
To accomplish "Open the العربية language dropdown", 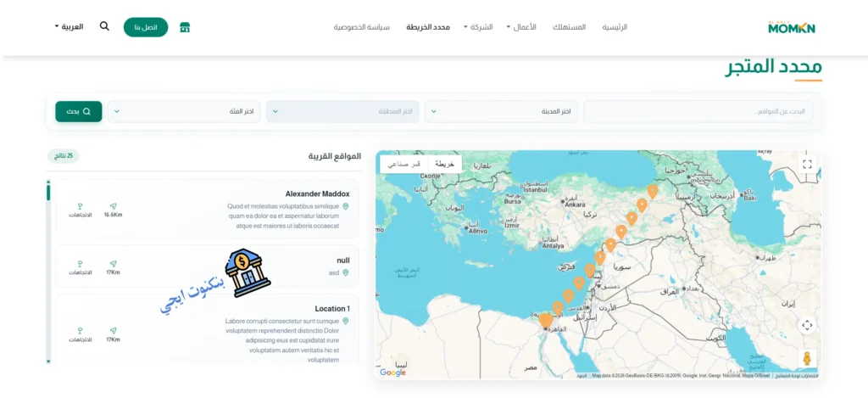I will [x=70, y=26].
